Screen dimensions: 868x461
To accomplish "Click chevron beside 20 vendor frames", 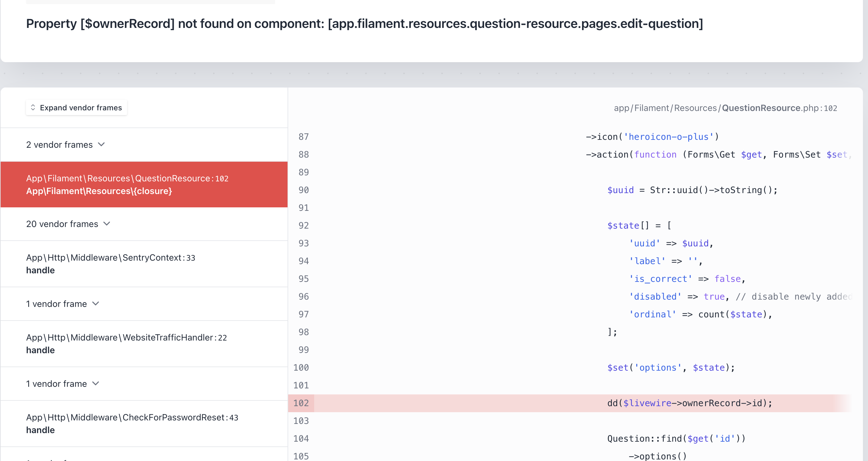I will point(107,224).
